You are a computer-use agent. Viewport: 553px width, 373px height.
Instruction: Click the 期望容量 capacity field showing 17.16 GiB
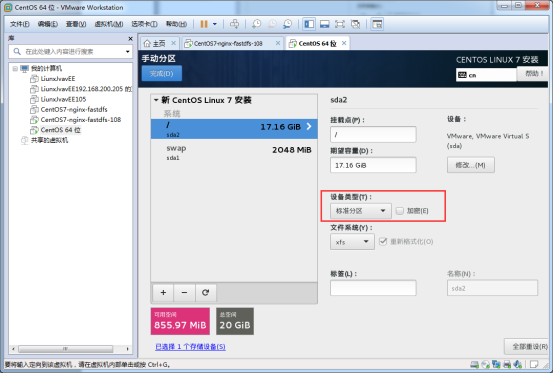(373, 165)
